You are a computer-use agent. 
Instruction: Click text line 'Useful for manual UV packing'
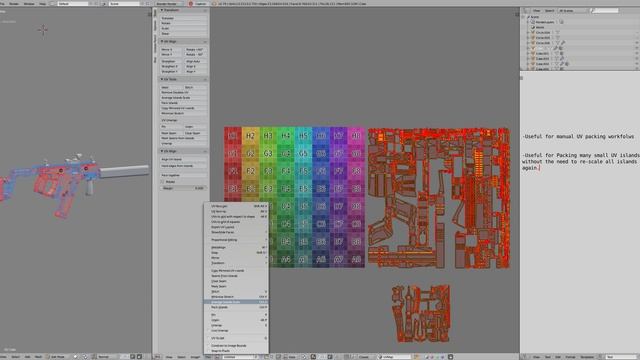pos(578,136)
